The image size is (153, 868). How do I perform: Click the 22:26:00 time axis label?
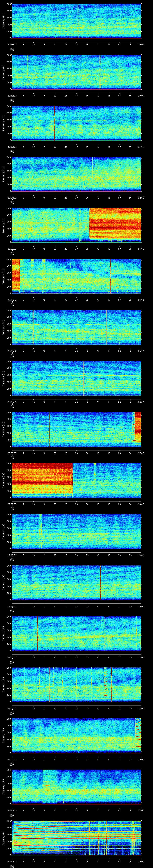pos(12,453)
